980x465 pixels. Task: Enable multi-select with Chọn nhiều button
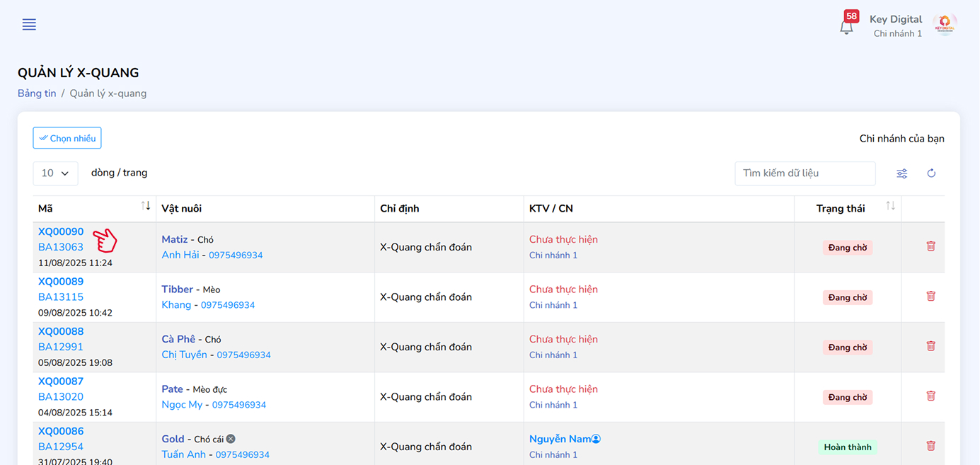pyautogui.click(x=67, y=138)
